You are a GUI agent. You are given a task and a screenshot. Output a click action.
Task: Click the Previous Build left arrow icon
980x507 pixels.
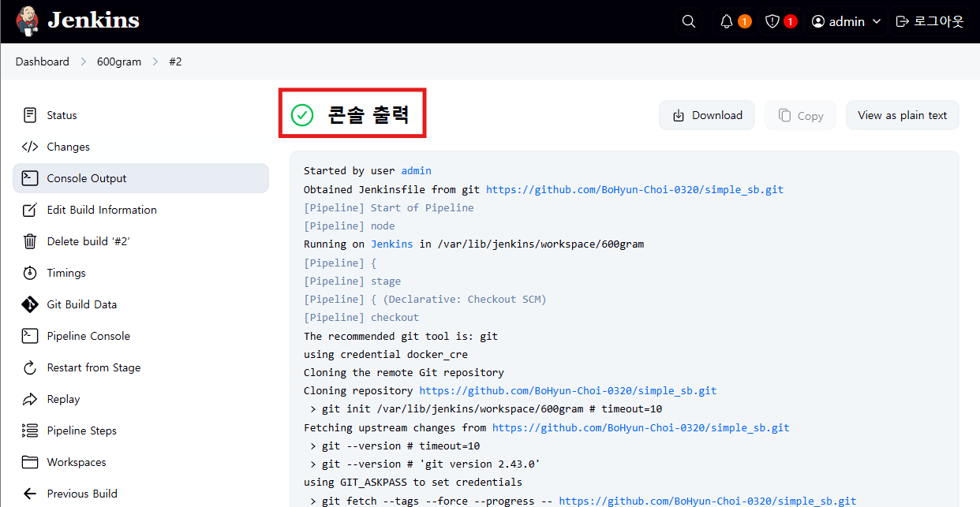[30, 494]
